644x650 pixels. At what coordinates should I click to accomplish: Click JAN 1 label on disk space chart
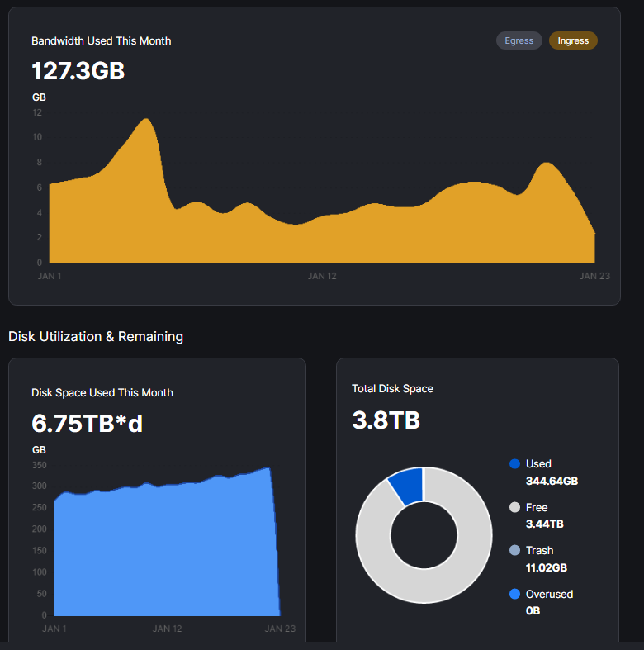click(x=54, y=629)
